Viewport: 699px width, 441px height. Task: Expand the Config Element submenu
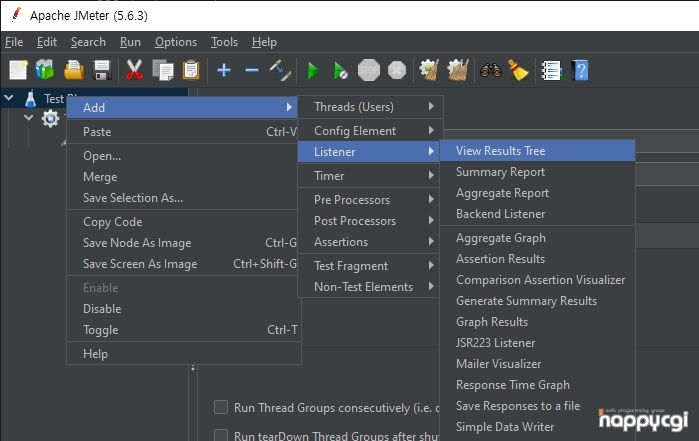point(370,131)
